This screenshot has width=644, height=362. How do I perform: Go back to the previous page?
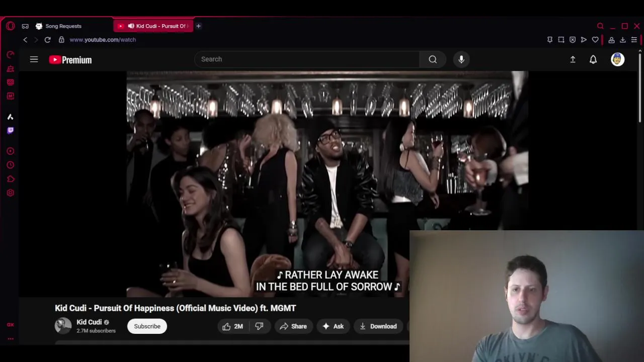point(25,40)
